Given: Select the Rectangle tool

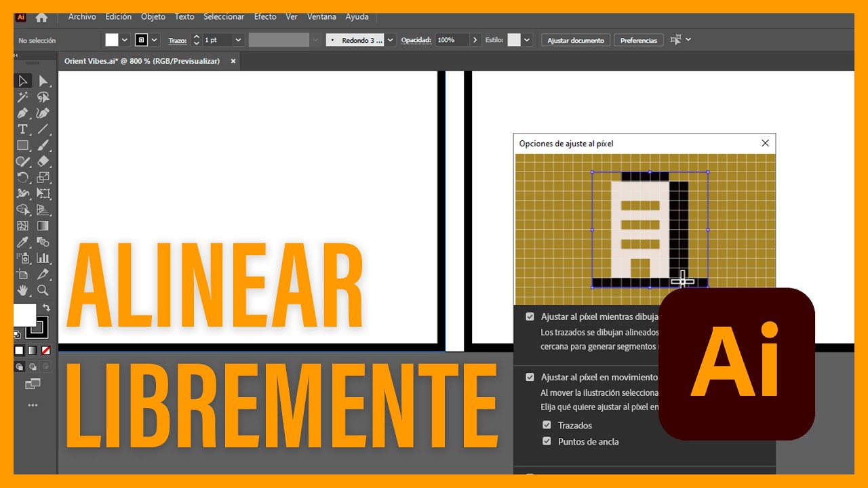Looking at the screenshot, I should 23,145.
